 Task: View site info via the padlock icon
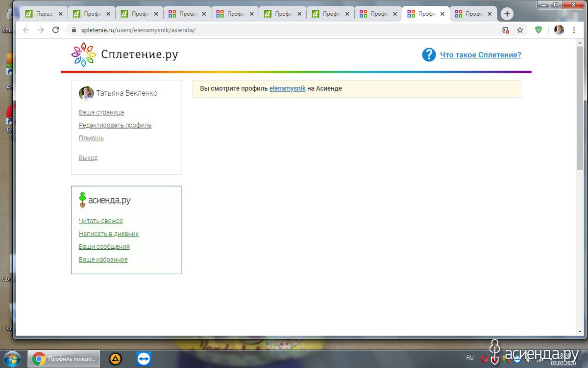pos(74,30)
